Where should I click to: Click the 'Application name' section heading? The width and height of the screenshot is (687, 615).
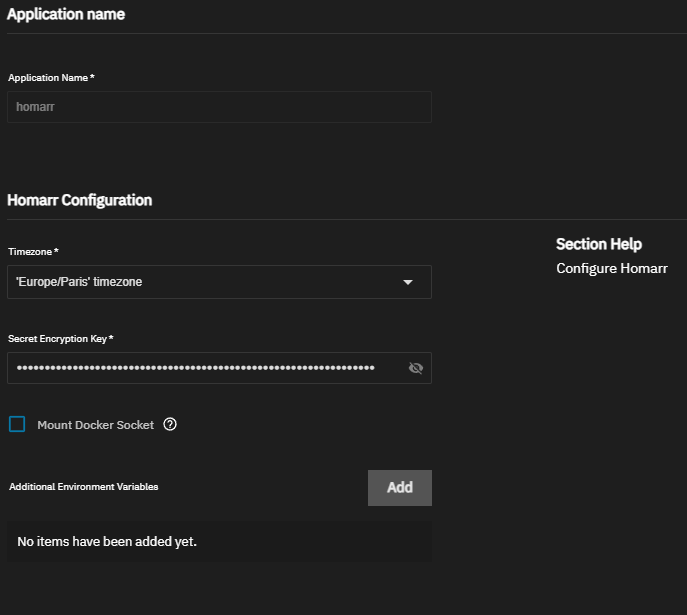tap(66, 14)
